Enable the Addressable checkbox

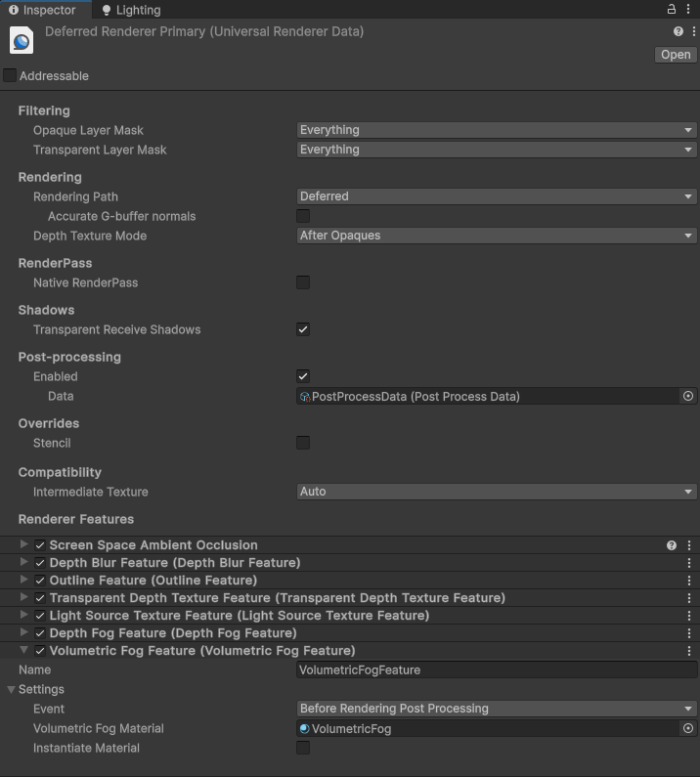coord(10,76)
